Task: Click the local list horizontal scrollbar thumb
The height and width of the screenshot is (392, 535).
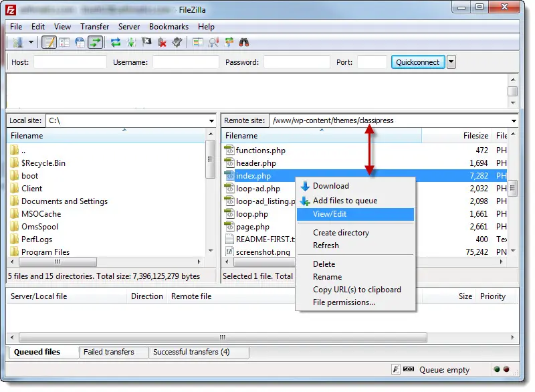Action: click(58, 262)
